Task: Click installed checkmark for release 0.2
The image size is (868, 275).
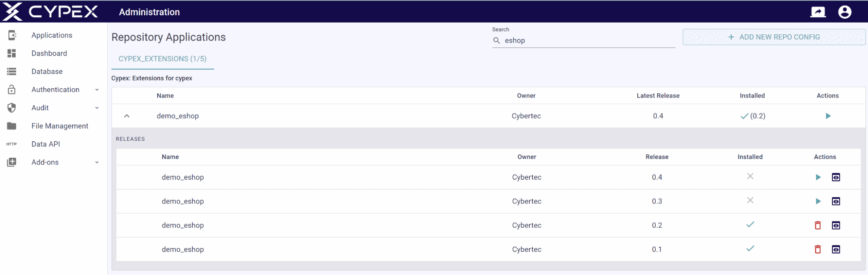Action: [750, 225]
